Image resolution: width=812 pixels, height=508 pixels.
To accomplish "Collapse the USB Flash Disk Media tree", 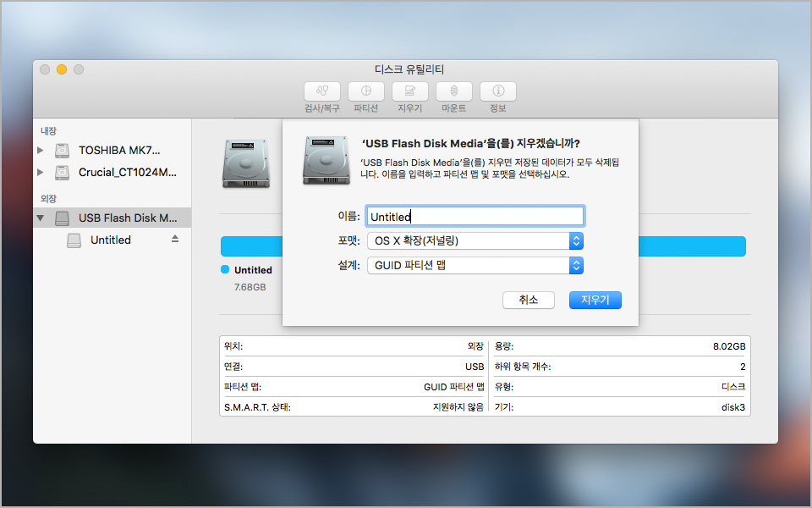I will [x=41, y=218].
